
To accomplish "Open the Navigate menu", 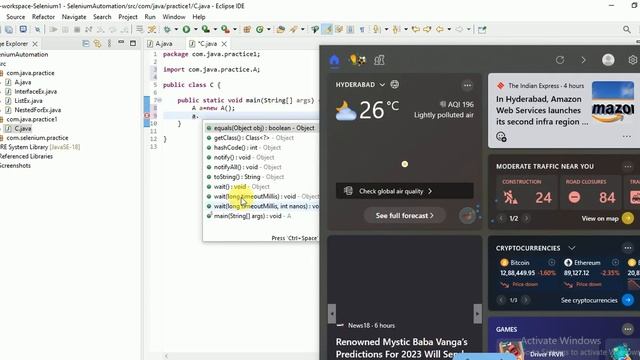I will 74,17.
